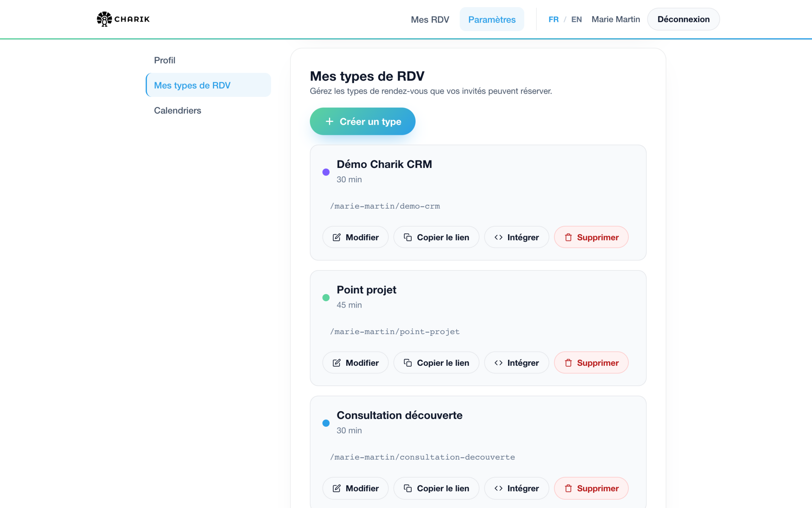Click the copy icon for Point projet
812x508 pixels.
click(408, 363)
